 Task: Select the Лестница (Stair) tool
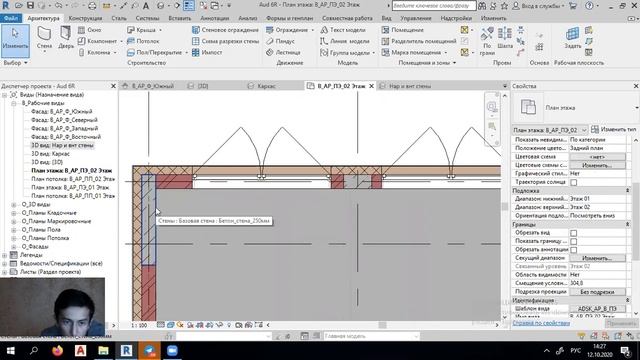[283, 52]
